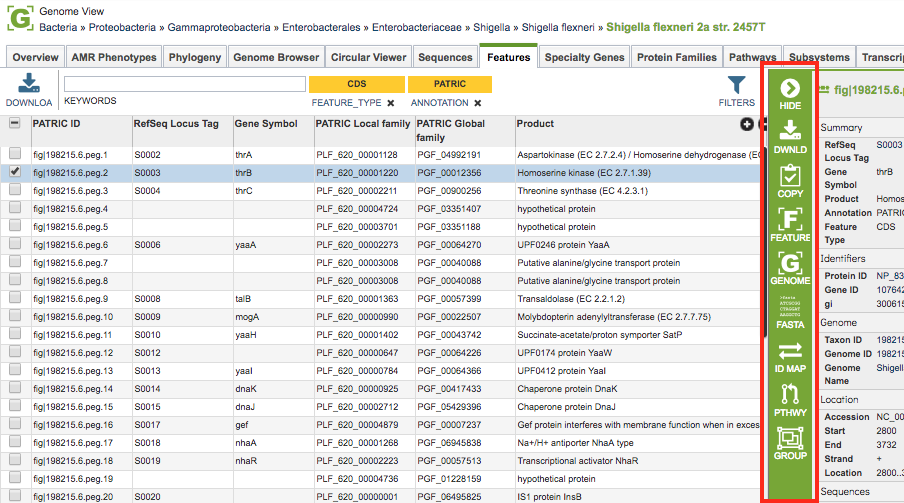Check the box for fig|198215.6.peg.14
The image size is (904, 503).
tap(15, 388)
